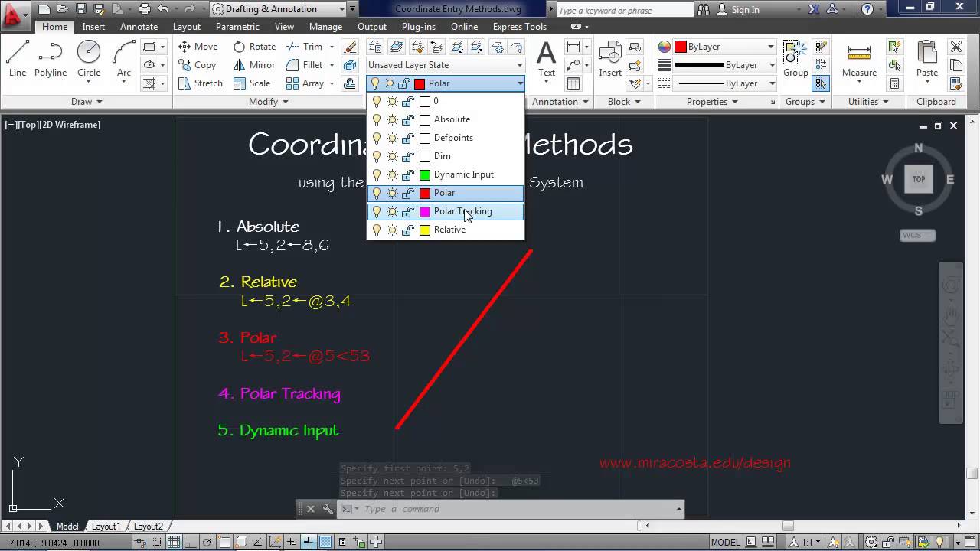
Task: Click the green Dynamic Input layer color swatch
Action: pos(425,174)
